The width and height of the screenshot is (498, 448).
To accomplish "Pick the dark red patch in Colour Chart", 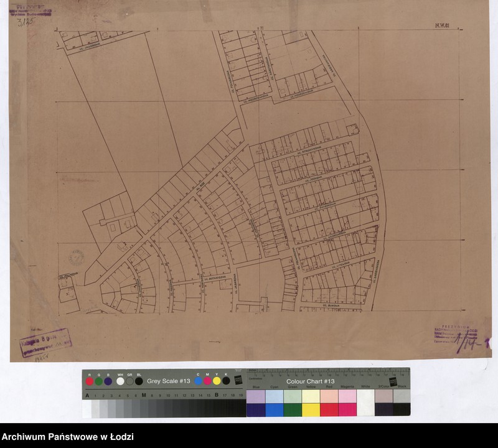I will point(329,409).
